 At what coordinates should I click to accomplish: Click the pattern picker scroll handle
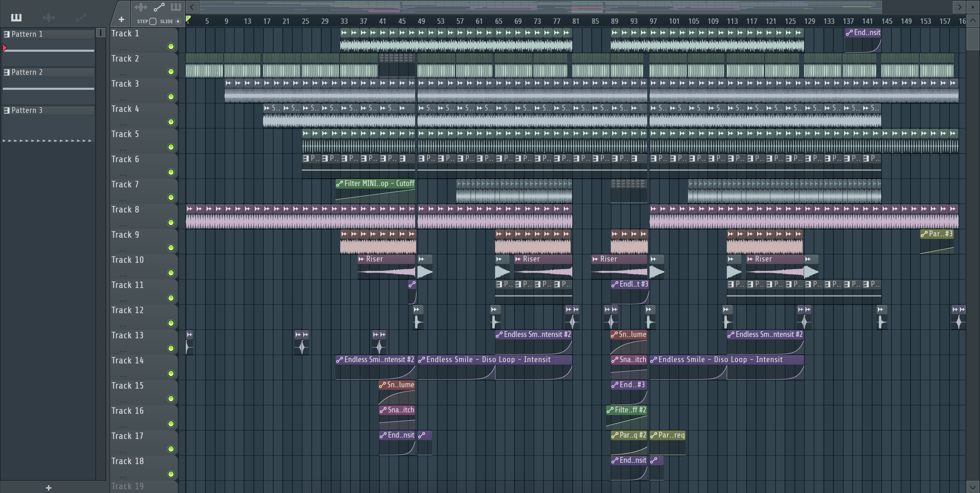pyautogui.click(x=100, y=33)
